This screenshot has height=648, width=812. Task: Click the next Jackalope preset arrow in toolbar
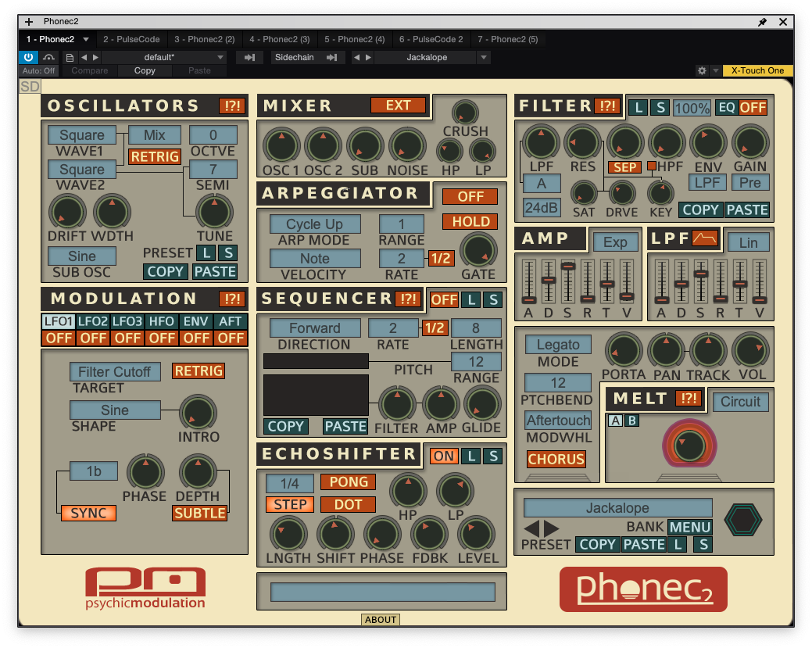point(368,58)
